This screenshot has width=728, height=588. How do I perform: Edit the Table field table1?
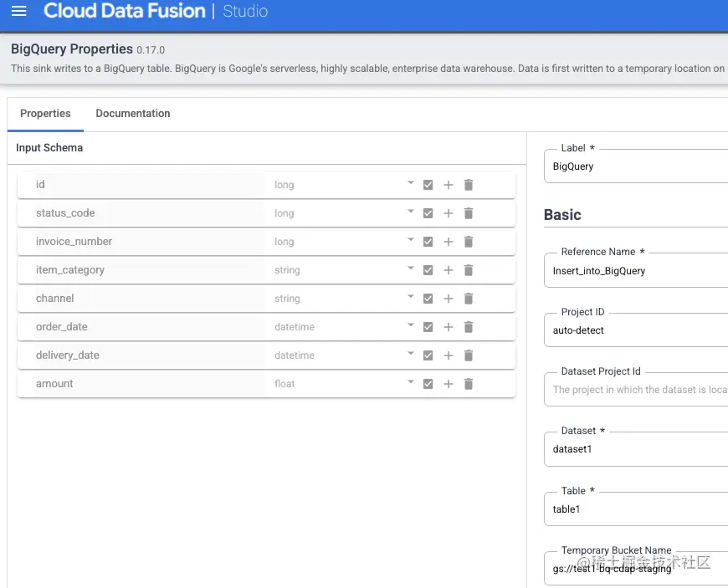[636, 509]
